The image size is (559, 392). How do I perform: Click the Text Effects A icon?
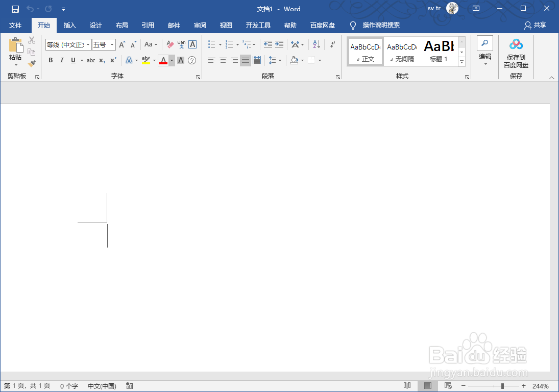pos(129,60)
